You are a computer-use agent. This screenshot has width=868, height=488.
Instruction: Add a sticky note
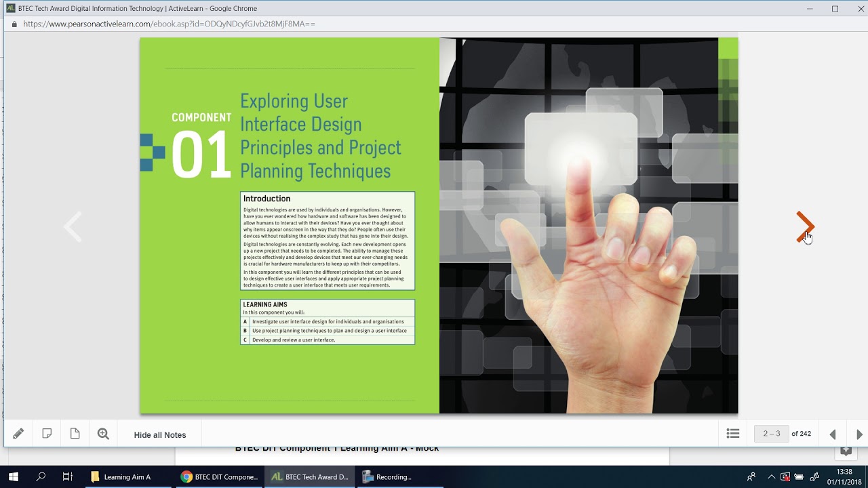(47, 434)
